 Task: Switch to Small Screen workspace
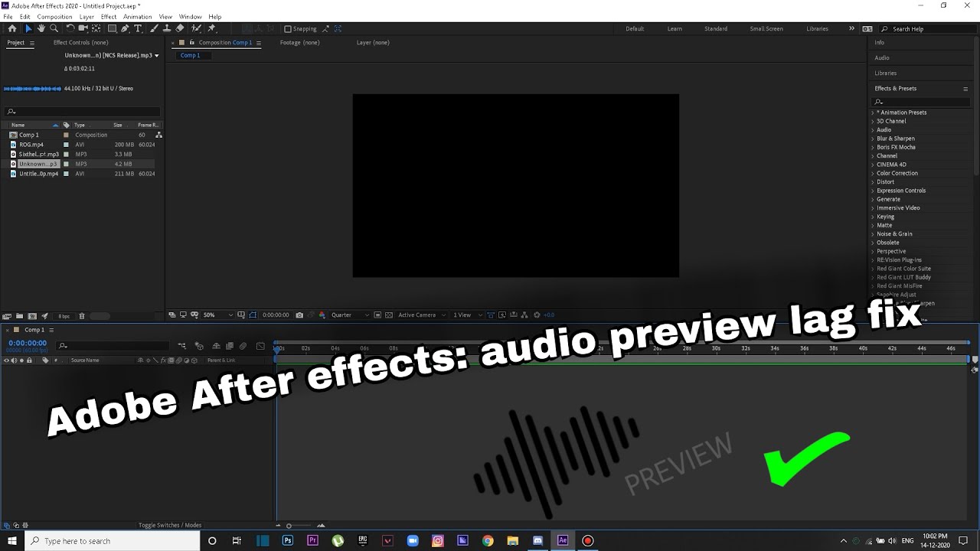pyautogui.click(x=766, y=28)
